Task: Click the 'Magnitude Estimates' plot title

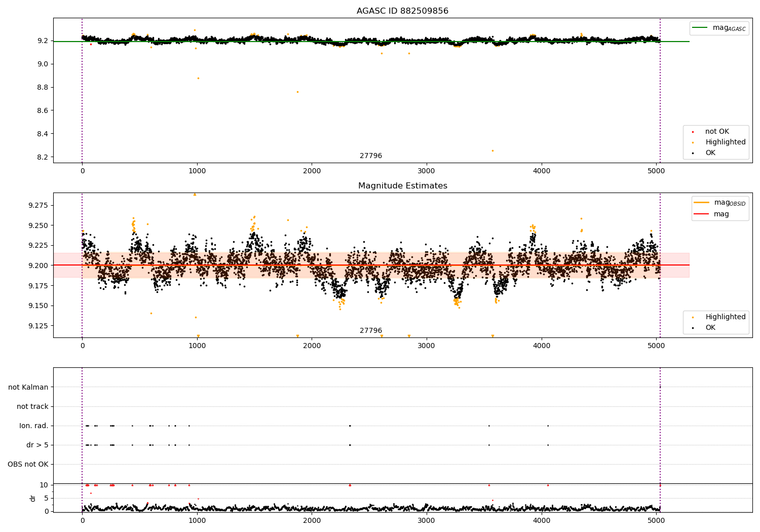Action: (x=402, y=186)
